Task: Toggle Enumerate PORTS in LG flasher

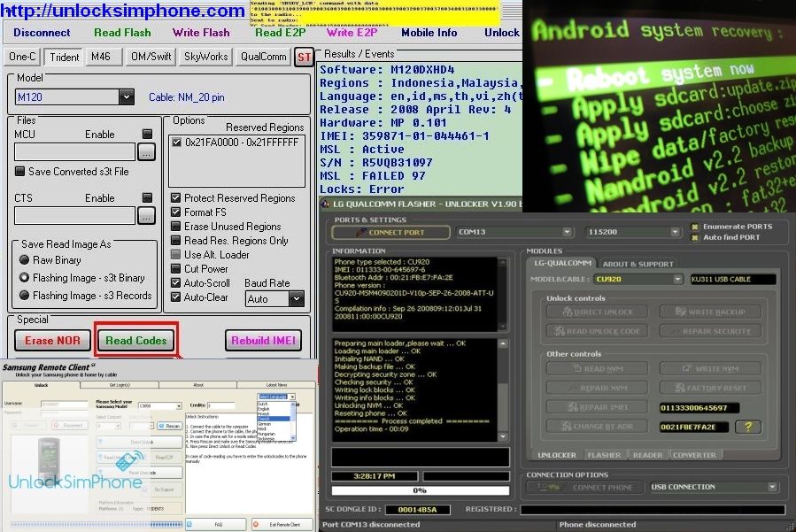Action: tap(694, 227)
